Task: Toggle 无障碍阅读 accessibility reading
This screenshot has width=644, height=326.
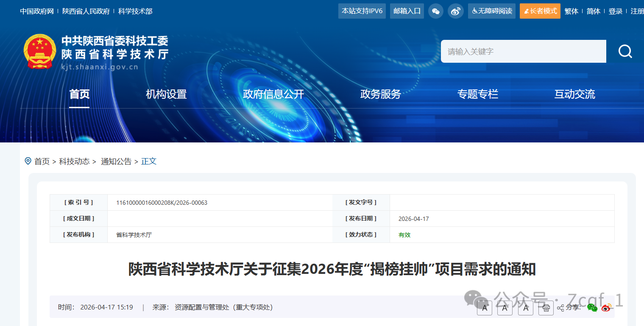Action: click(491, 11)
